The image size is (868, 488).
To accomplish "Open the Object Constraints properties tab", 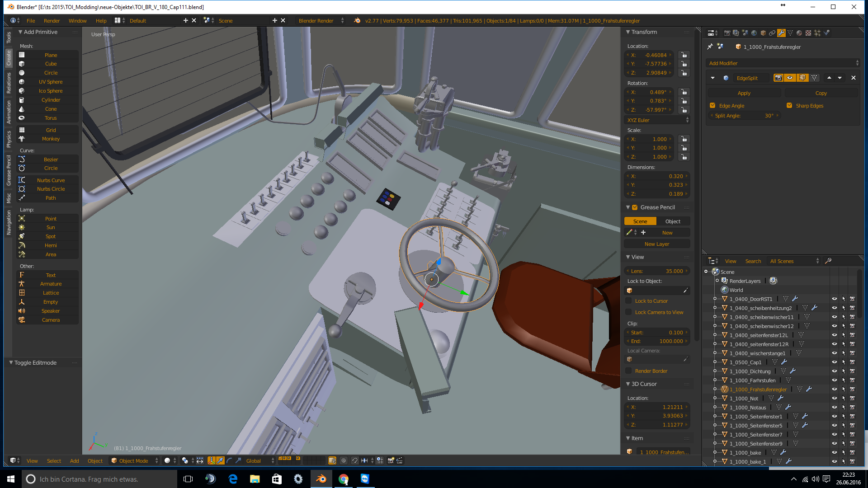I will coord(772,33).
